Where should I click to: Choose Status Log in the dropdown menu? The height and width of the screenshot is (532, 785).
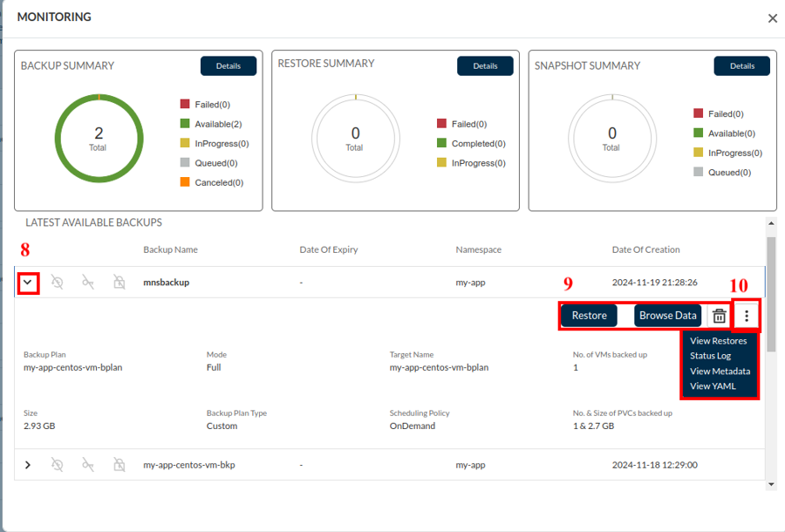[710, 356]
